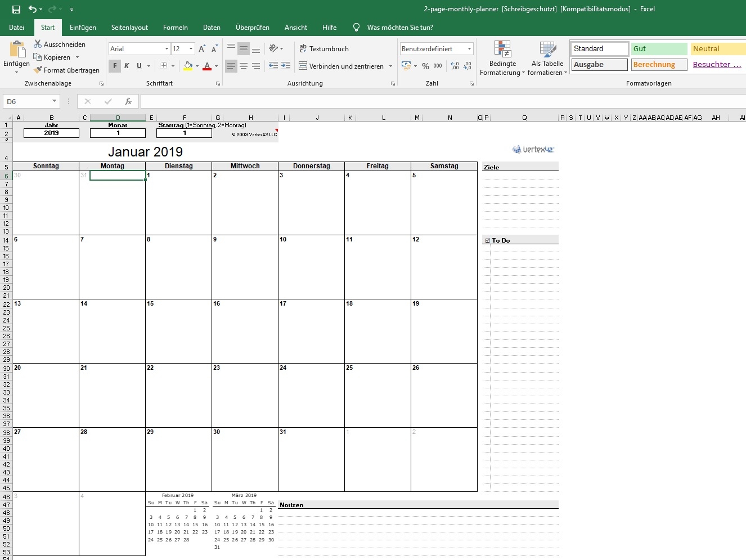Open Benutzerdefiniert number format dropdown
This screenshot has height=560, width=746.
click(469, 49)
